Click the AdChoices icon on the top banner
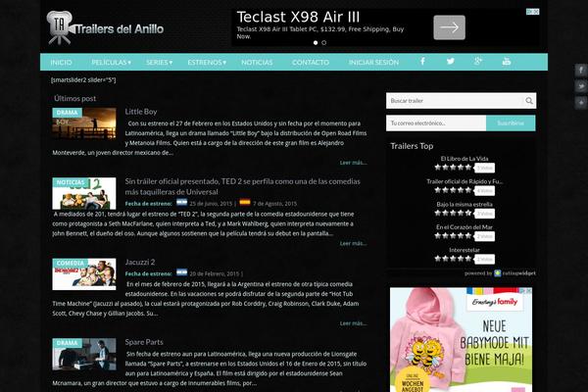 532,12
